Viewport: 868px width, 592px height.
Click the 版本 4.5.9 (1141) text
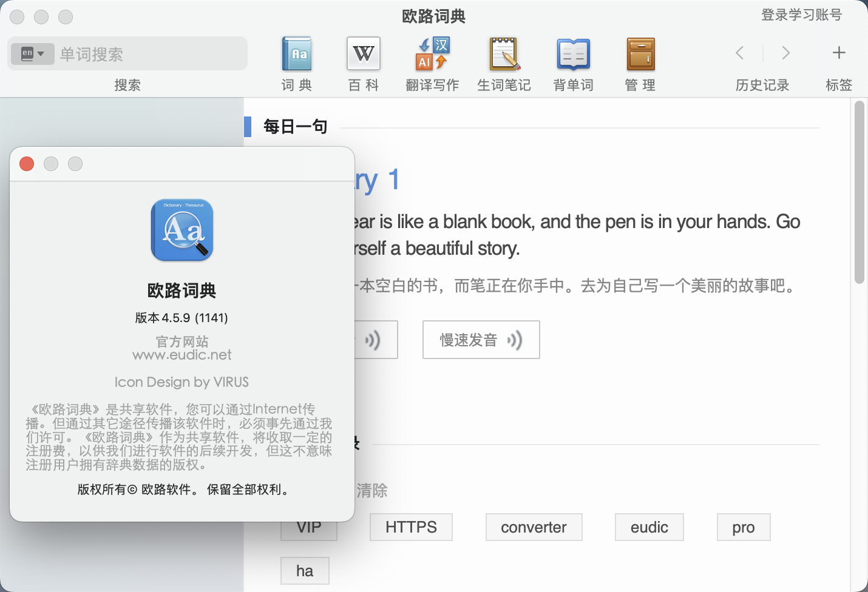181,318
